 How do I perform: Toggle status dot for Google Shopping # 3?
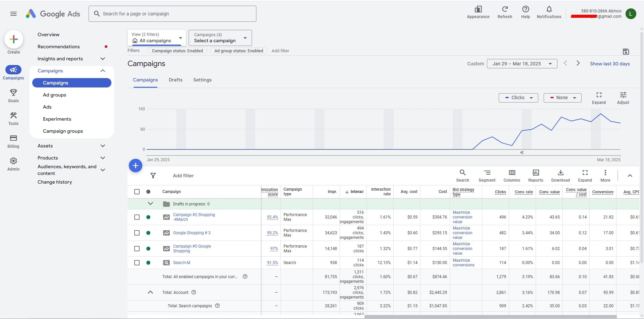(148, 233)
